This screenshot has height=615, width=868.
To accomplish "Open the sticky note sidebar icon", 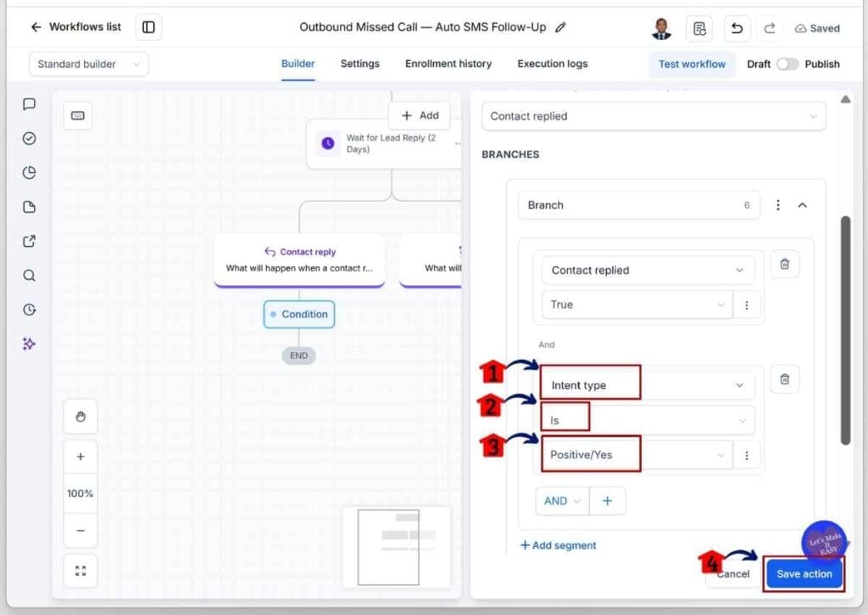I will 30,207.
